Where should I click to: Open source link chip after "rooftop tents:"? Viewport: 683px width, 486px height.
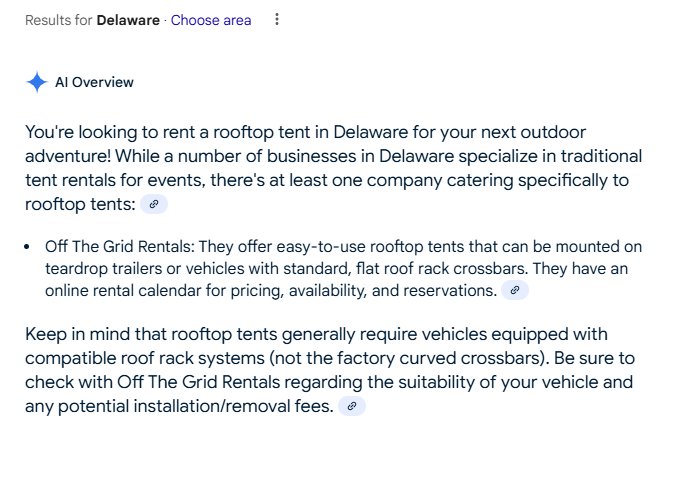[x=154, y=204]
